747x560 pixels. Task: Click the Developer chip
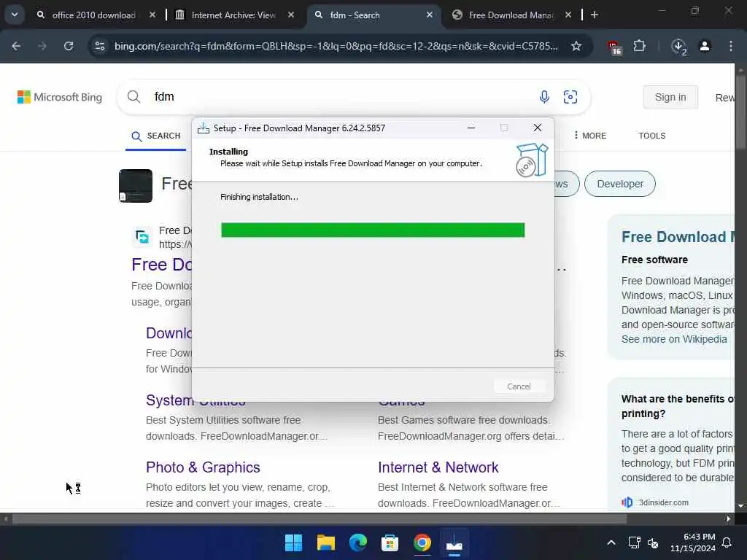[x=620, y=184]
